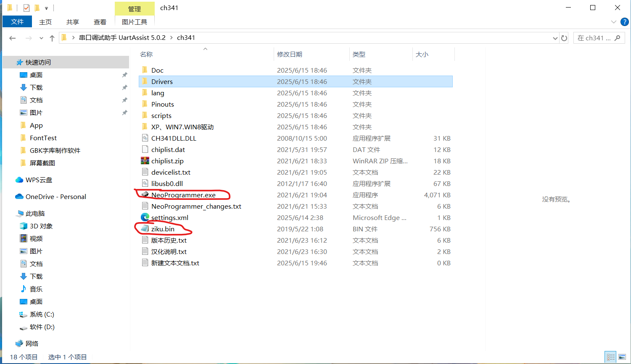Unpin 下载 from quick access

coord(124,87)
